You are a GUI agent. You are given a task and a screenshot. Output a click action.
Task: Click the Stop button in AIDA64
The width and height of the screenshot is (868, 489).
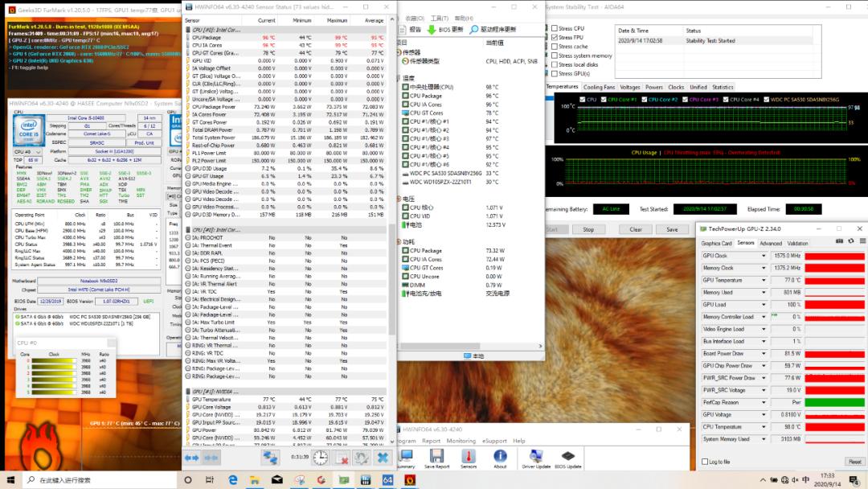[x=588, y=228]
